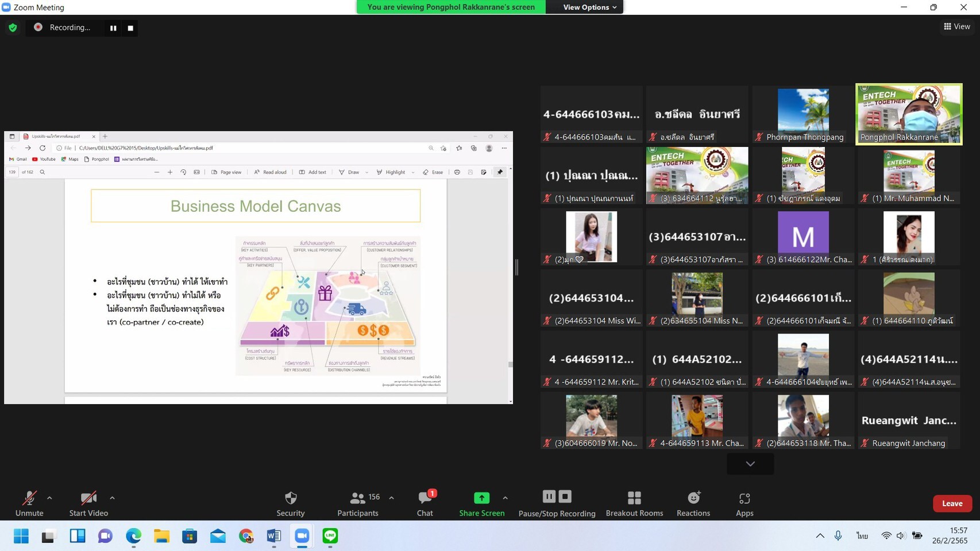Image resolution: width=980 pixels, height=551 pixels.
Task: Open the Reactions menu
Action: [x=693, y=503]
